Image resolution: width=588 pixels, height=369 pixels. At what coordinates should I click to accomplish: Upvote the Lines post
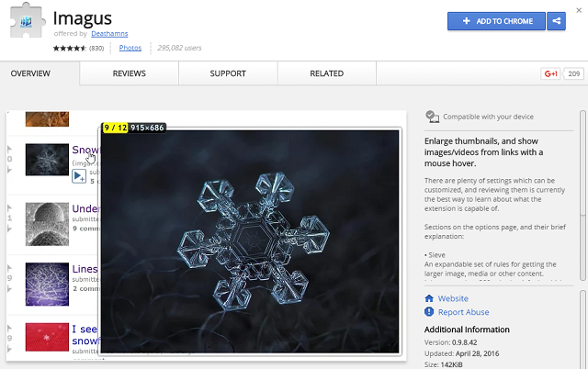[9, 268]
